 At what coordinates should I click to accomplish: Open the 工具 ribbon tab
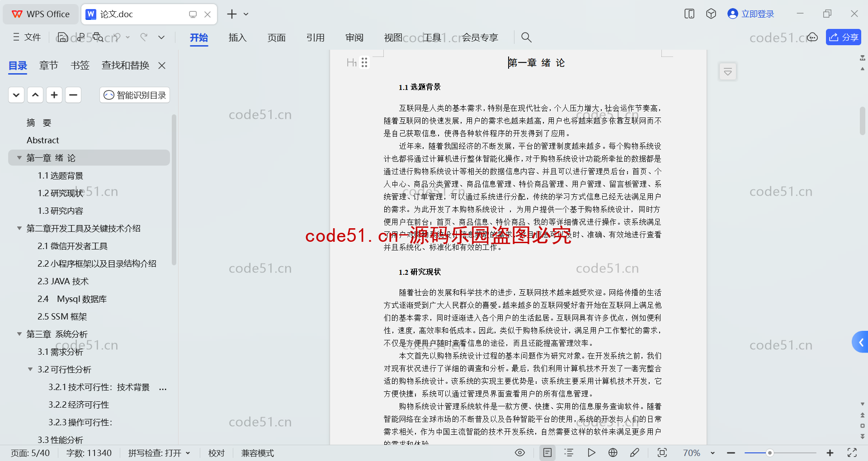432,38
